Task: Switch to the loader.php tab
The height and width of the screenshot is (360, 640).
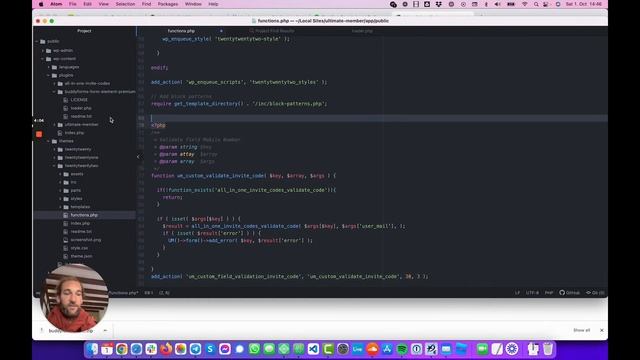Action: coord(362,31)
